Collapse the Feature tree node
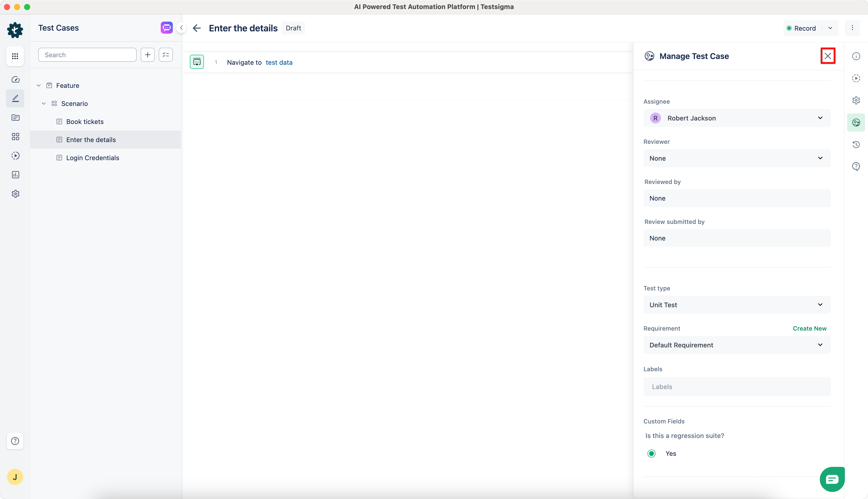This screenshot has width=868, height=499. click(x=39, y=85)
